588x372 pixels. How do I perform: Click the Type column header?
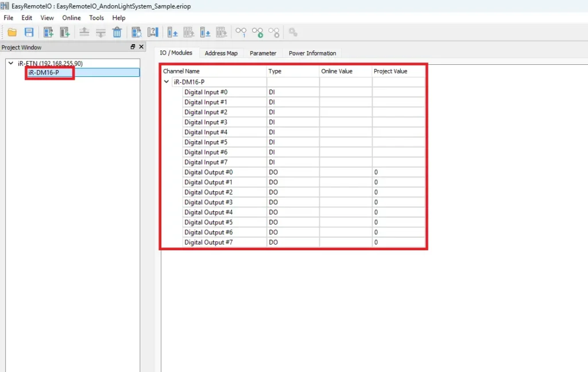coord(293,71)
